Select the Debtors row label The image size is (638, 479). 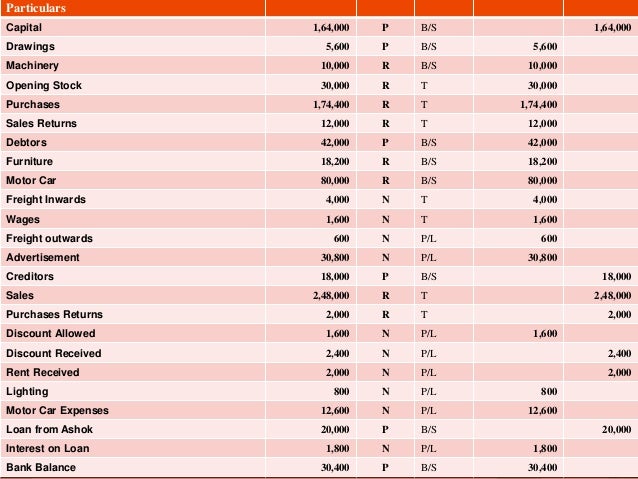[26, 142]
